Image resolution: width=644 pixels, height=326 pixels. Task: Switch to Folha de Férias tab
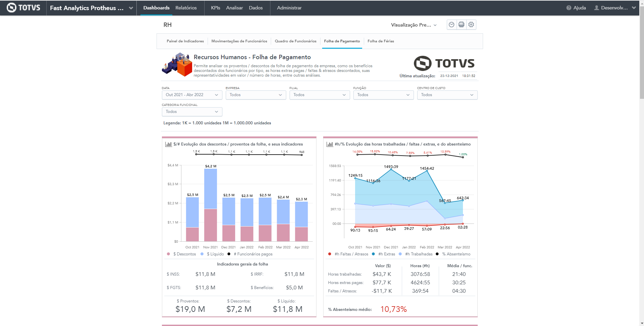[x=381, y=41]
